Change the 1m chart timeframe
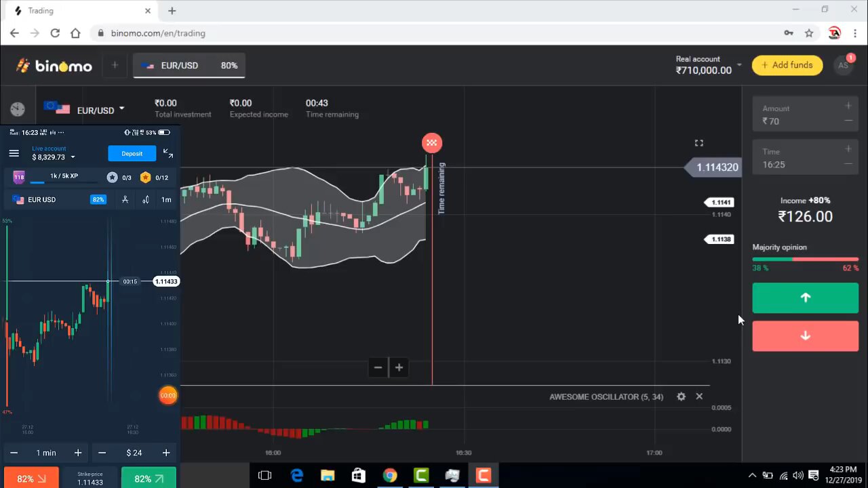This screenshot has width=868, height=488. pos(166,199)
